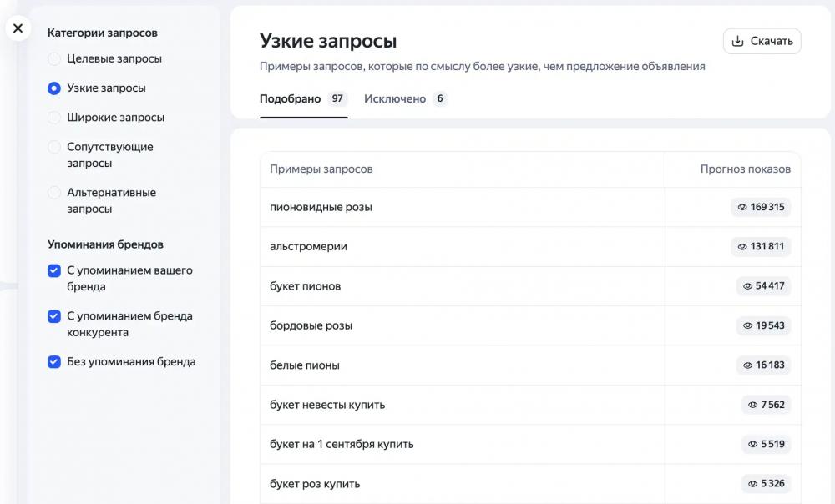Click the eye icon beside 5 326

point(752,484)
